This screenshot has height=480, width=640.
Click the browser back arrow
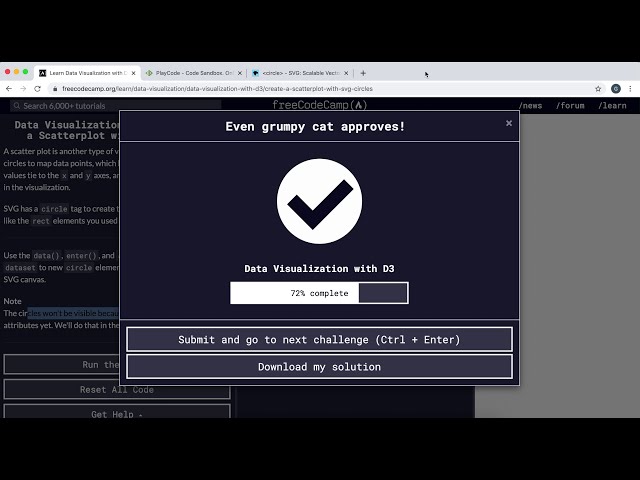click(9, 88)
